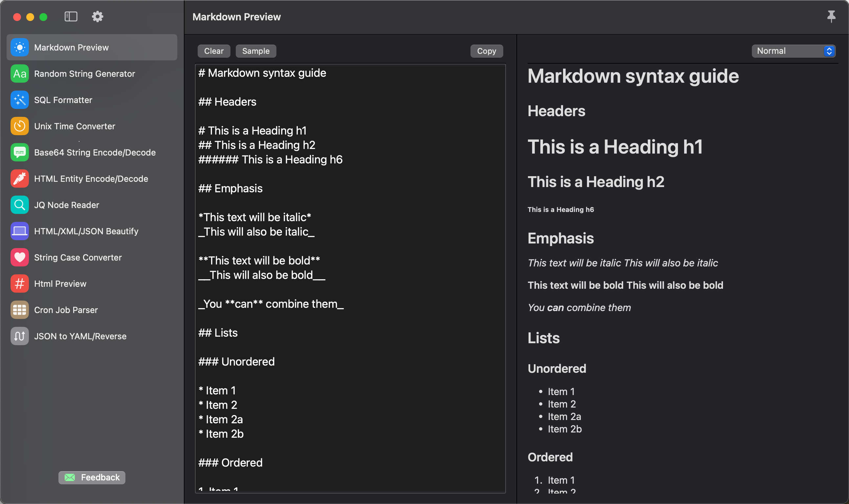Load the Sample markdown button
Image resolution: width=849 pixels, height=504 pixels.
256,51
